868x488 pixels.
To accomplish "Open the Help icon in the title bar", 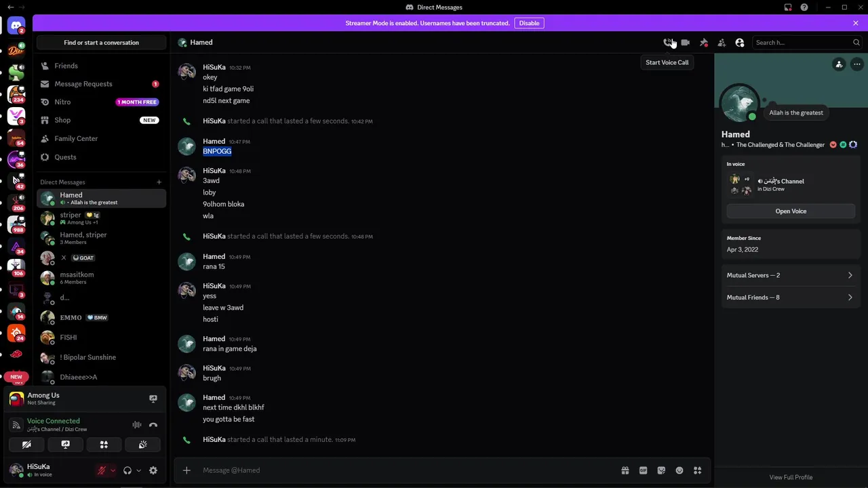I will click(x=804, y=7).
